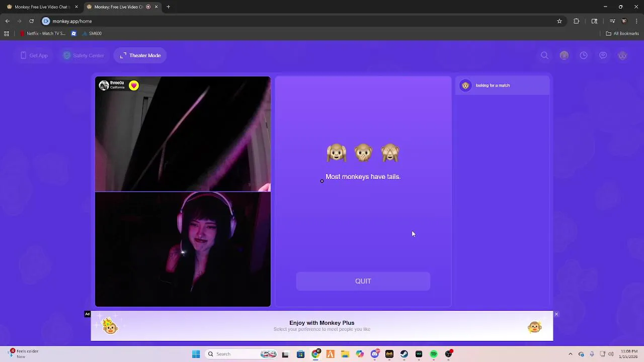Screen dimensions: 644x362
Task: Open the history clock icon
Action: [584, 55]
